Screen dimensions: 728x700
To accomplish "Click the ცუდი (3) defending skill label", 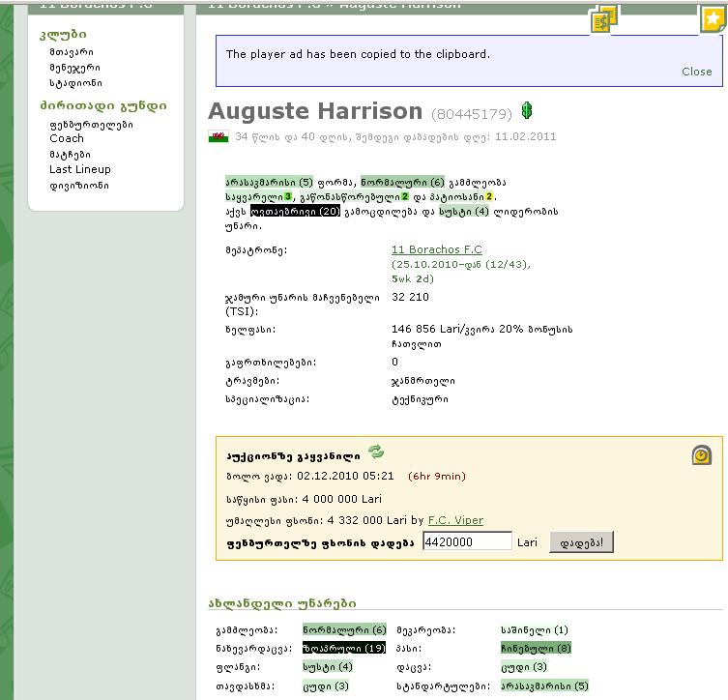I will coord(524,667).
